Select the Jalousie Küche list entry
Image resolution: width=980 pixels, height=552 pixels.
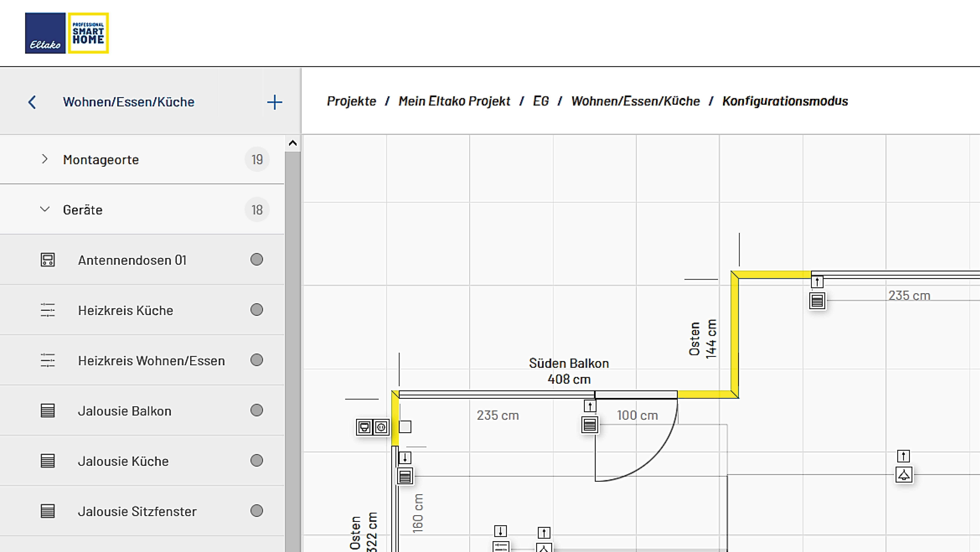tap(123, 461)
